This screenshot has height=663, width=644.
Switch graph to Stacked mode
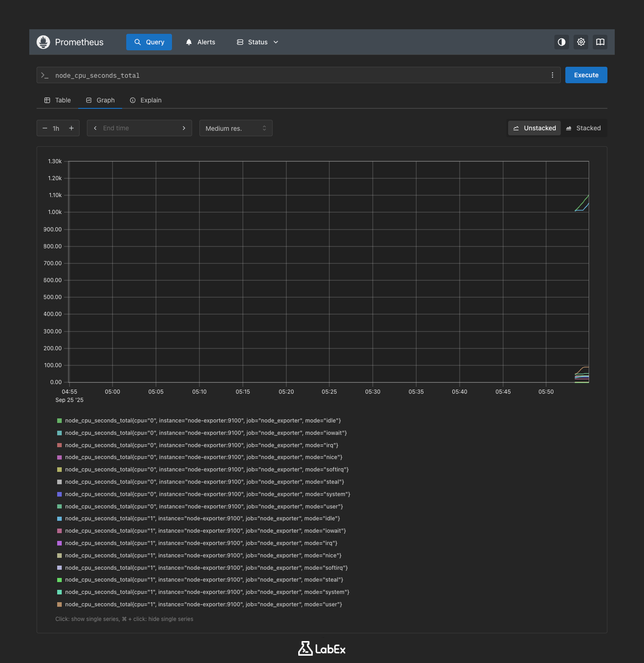[x=584, y=128]
